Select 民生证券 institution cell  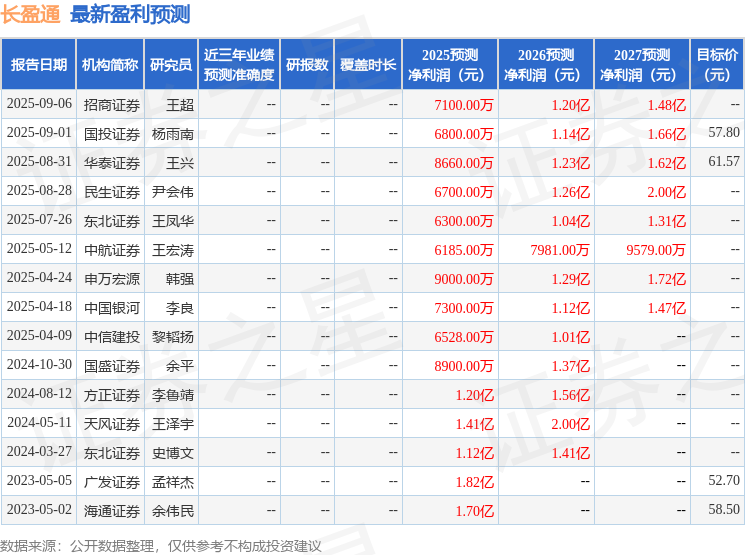[112, 192]
